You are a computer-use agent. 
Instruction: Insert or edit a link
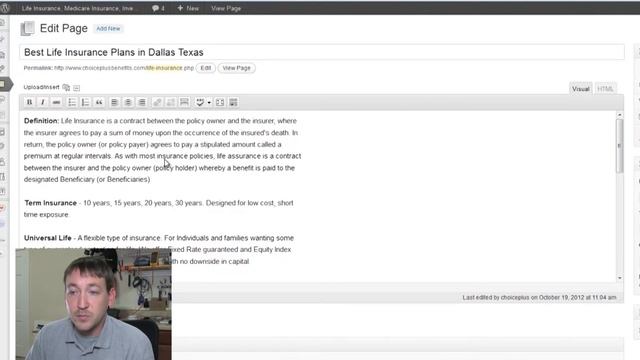157,102
